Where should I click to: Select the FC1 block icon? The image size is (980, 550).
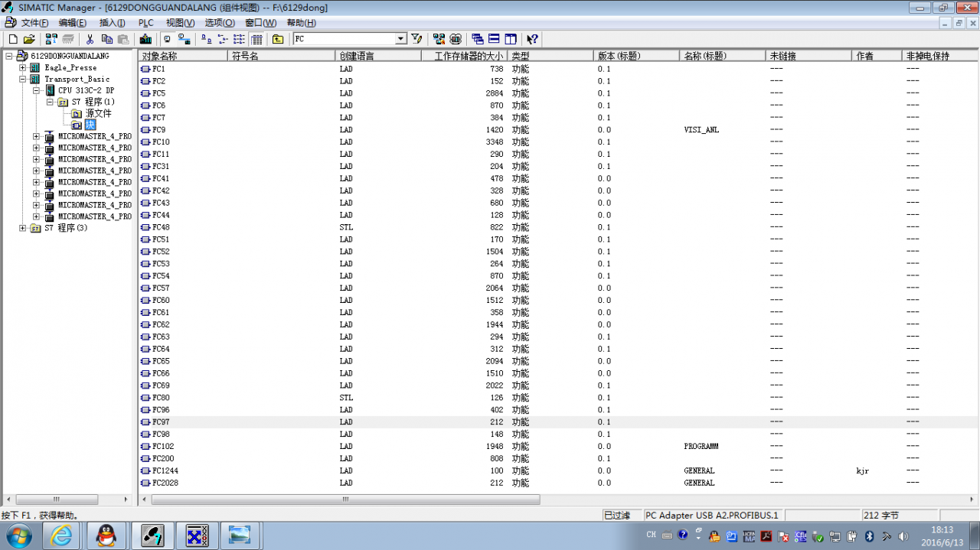pyautogui.click(x=145, y=69)
